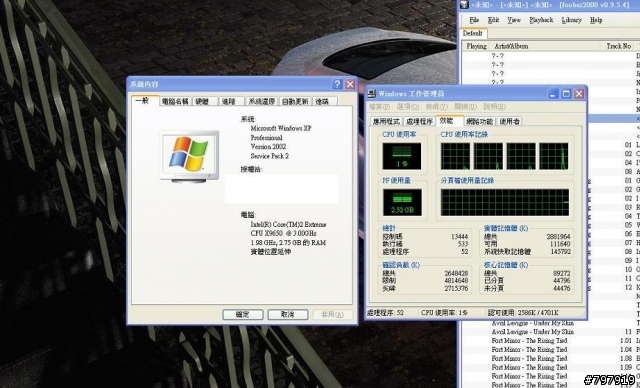The width and height of the screenshot is (640, 388).
Task: Close the Windows 工作管理員 window
Action: [579, 94]
